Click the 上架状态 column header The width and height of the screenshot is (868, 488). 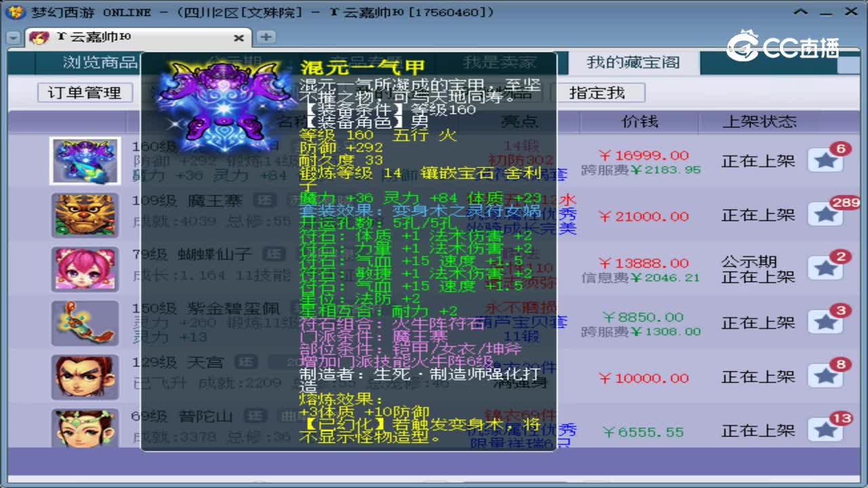coord(759,121)
